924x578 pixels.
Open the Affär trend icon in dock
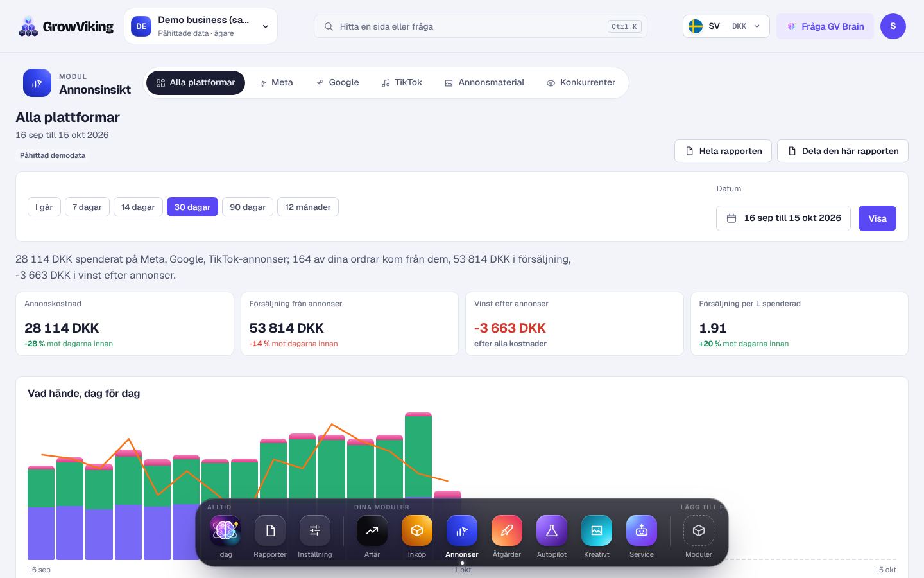point(372,530)
